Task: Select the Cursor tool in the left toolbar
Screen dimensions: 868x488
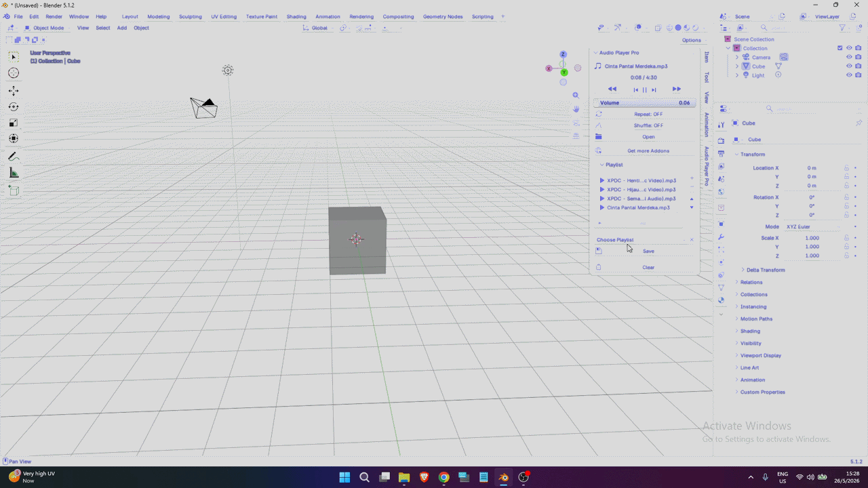Action: (14, 73)
